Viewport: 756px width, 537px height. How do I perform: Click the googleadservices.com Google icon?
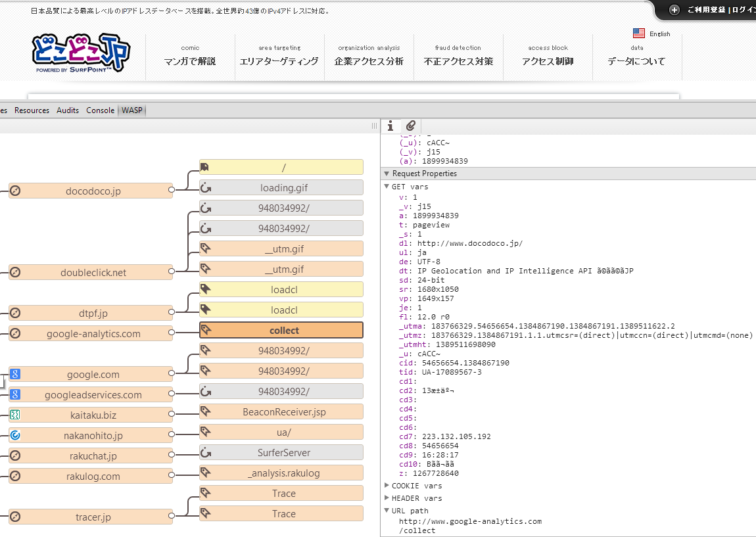pos(15,394)
